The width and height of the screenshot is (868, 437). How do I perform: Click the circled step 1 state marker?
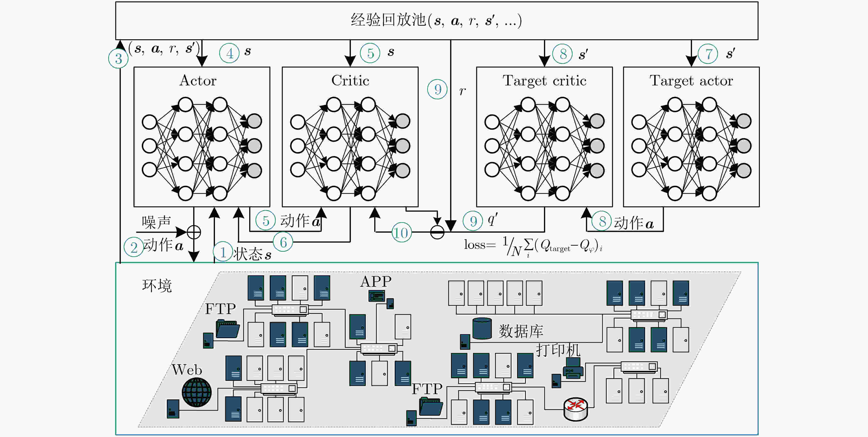[223, 252]
